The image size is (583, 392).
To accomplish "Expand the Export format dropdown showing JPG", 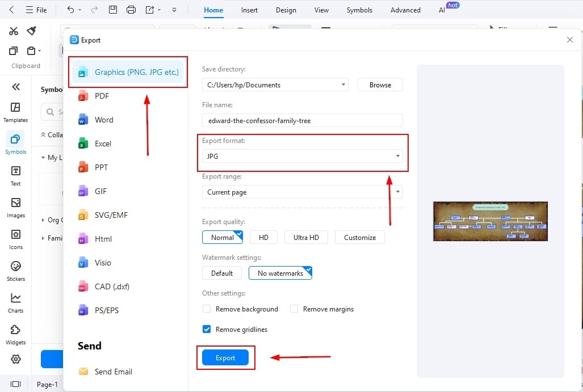I will point(396,156).
